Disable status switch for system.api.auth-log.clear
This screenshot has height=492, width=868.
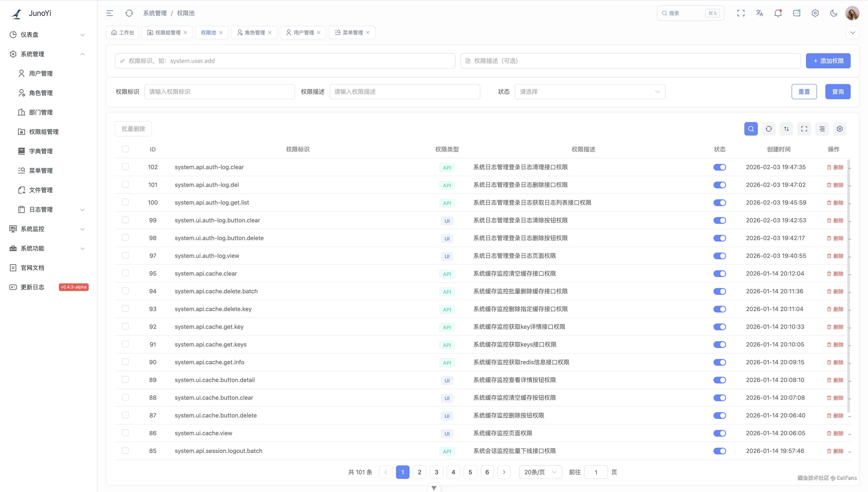719,167
